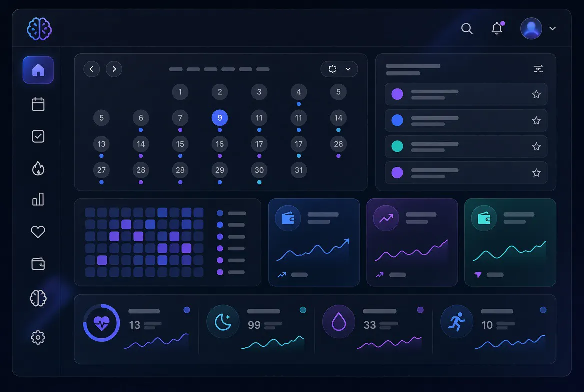Open the wallet icon in the sidebar
The image size is (584, 392).
(38, 264)
